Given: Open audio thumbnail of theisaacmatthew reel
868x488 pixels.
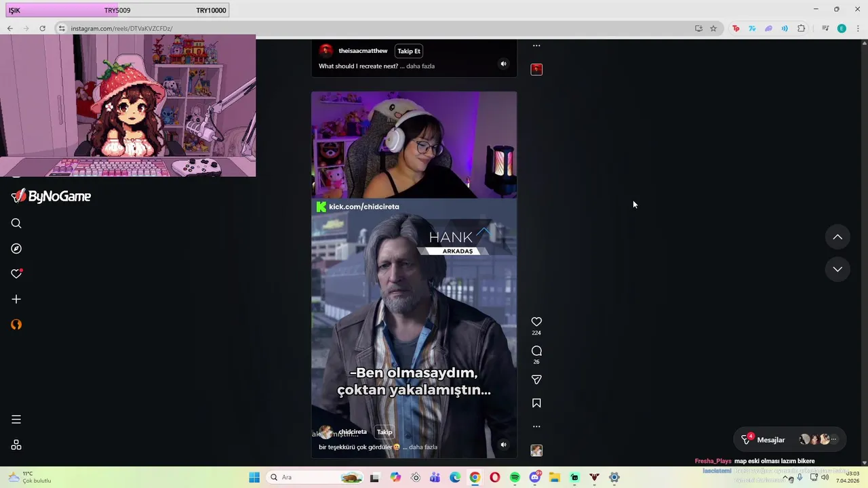Looking at the screenshot, I should click(536, 69).
